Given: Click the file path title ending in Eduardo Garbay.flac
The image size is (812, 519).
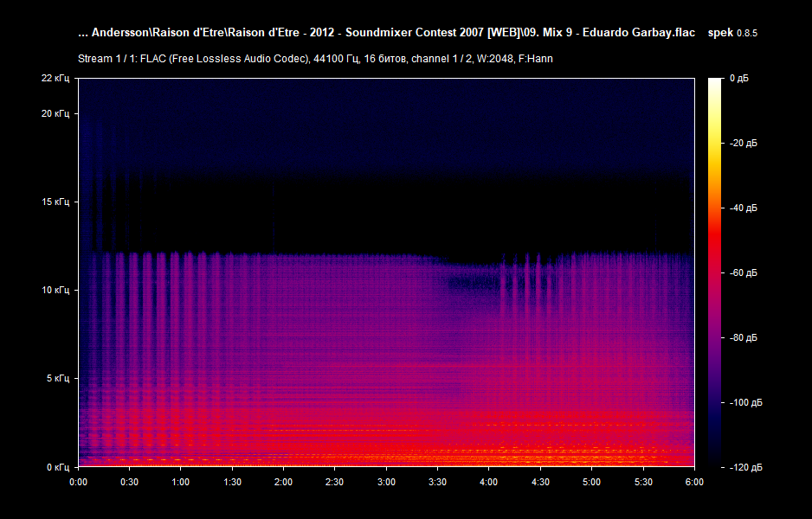Looking at the screenshot, I should 386,33.
